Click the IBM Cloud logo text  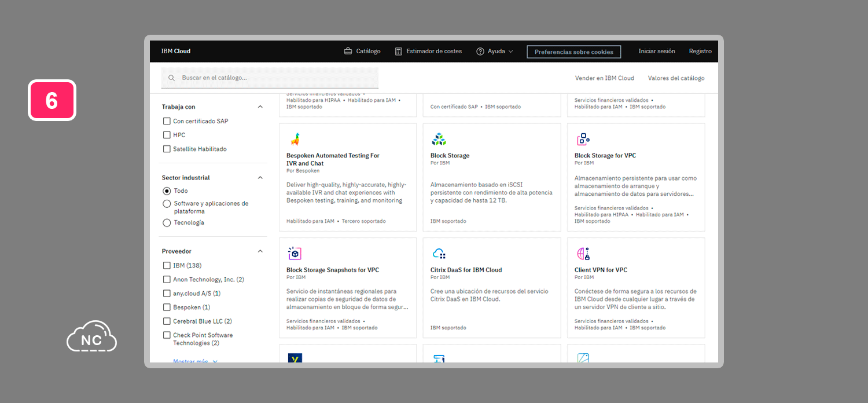[x=175, y=51]
